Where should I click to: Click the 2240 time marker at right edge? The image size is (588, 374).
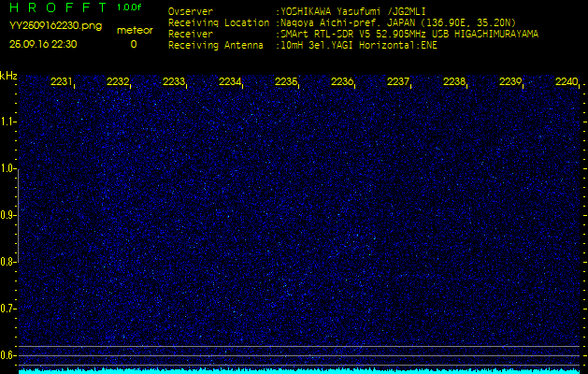tap(566, 82)
